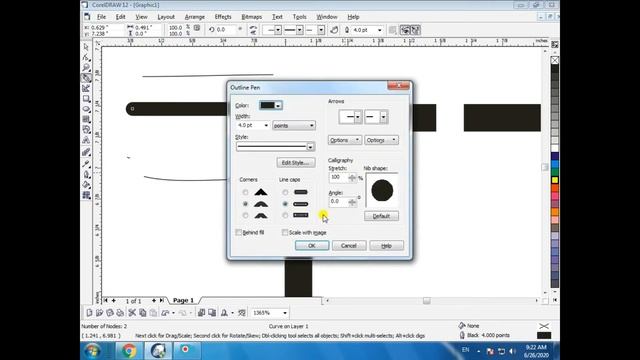Open the Layout menu

click(x=166, y=17)
